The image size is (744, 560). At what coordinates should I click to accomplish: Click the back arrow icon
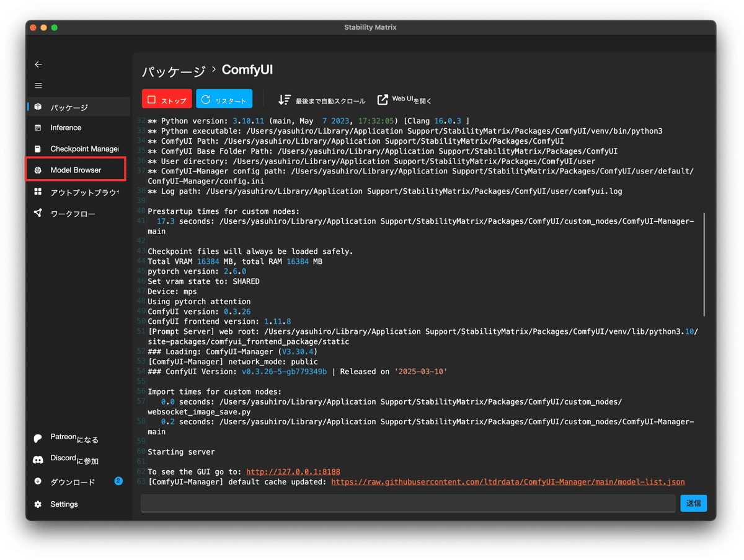[x=38, y=64]
